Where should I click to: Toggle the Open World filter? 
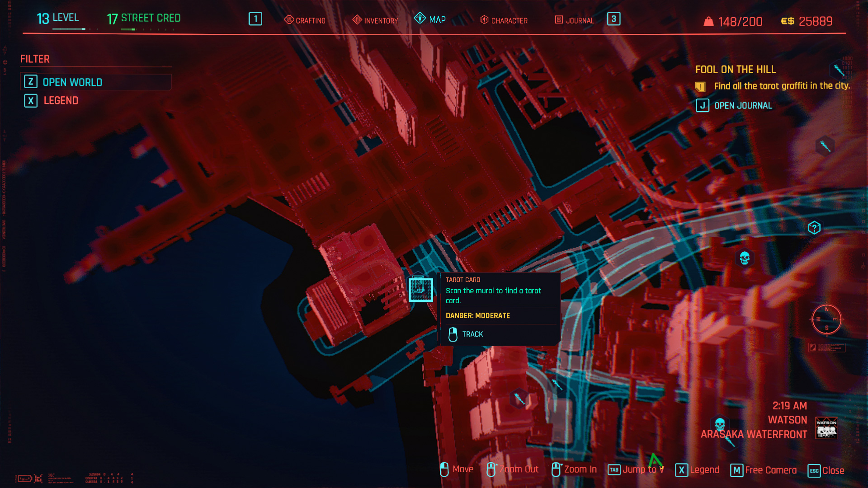coord(72,82)
